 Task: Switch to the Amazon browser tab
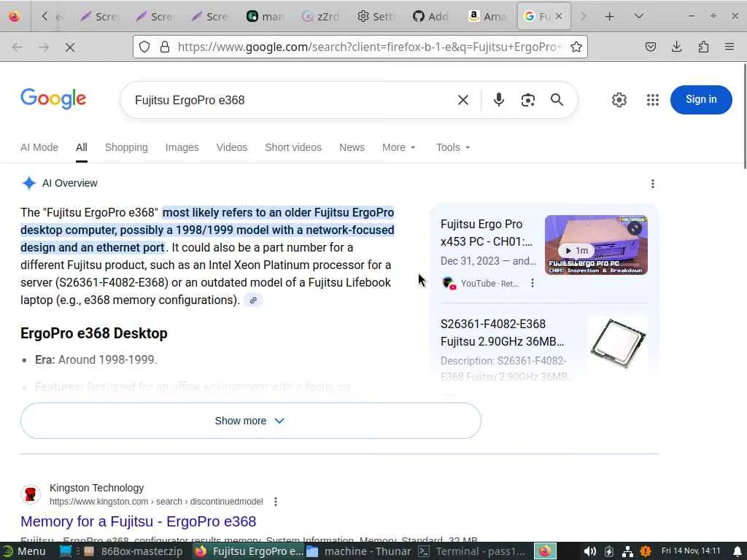(487, 17)
